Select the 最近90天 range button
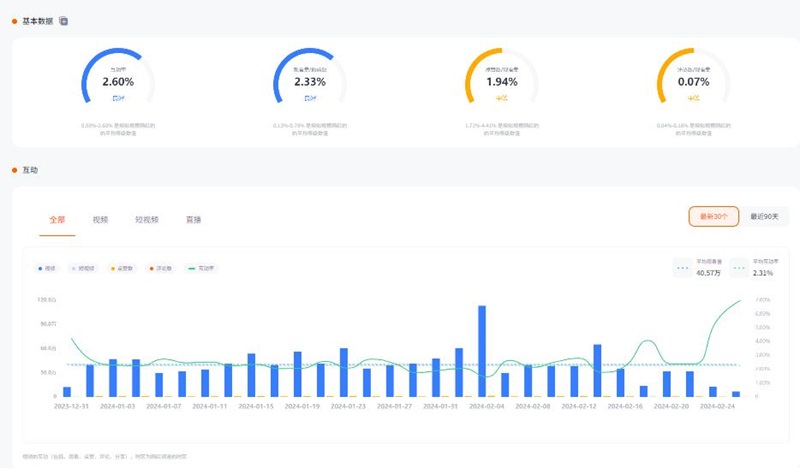800x468 pixels. point(764,216)
